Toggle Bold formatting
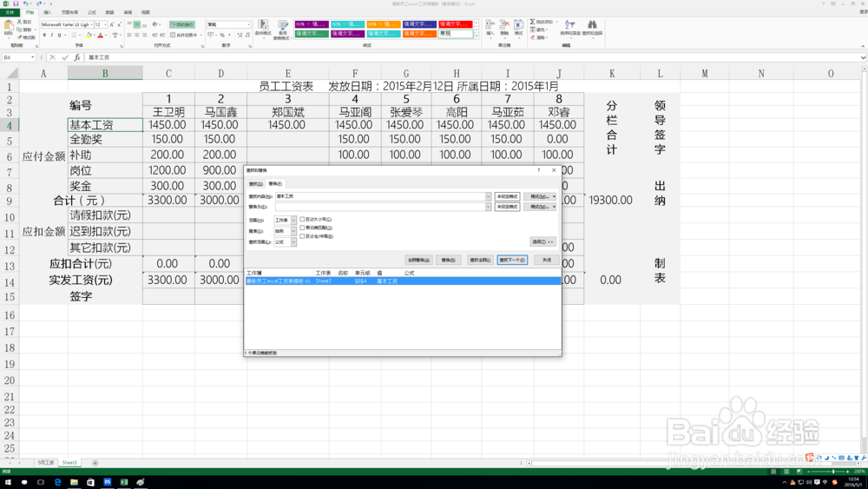 [44, 35]
